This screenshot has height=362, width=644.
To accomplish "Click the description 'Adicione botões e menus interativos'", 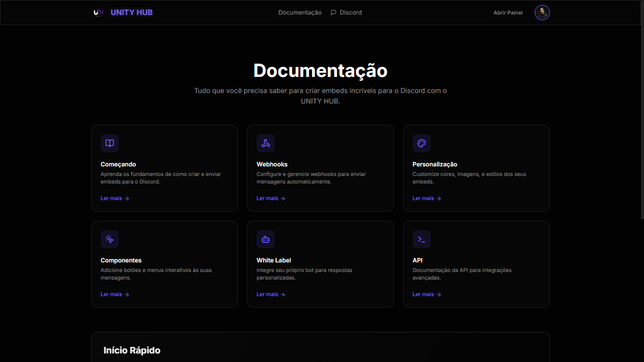I will click(156, 274).
